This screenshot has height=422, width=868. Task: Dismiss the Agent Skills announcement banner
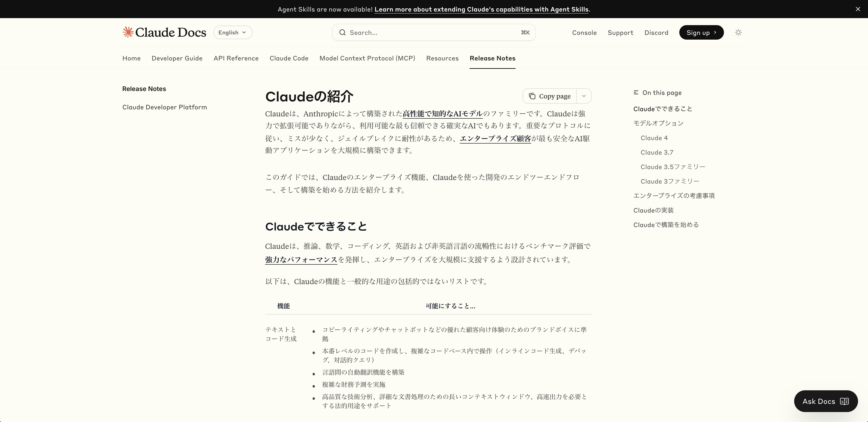click(x=858, y=9)
